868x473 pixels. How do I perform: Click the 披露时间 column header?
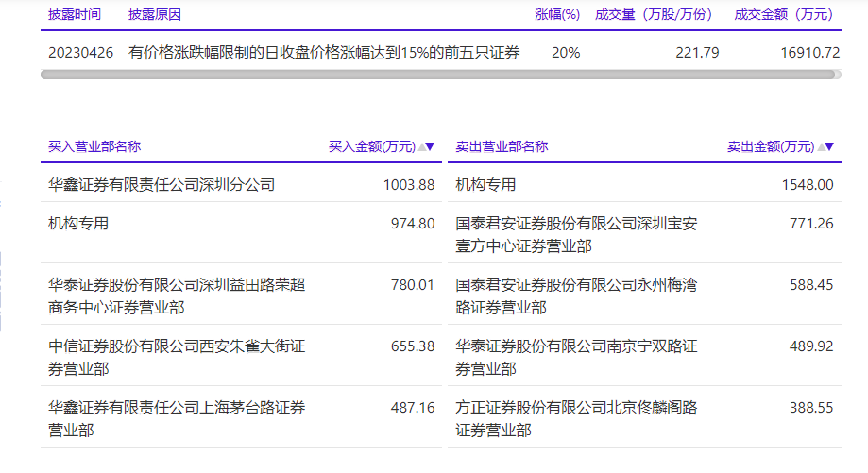coord(75,14)
